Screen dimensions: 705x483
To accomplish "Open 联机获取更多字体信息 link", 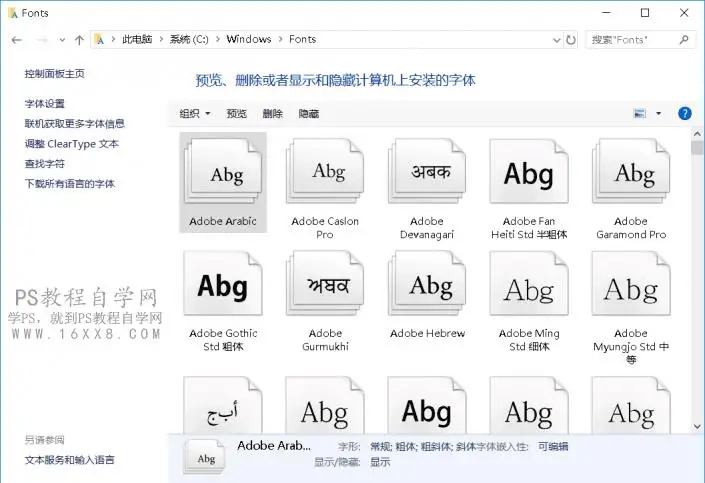I will tap(75, 124).
